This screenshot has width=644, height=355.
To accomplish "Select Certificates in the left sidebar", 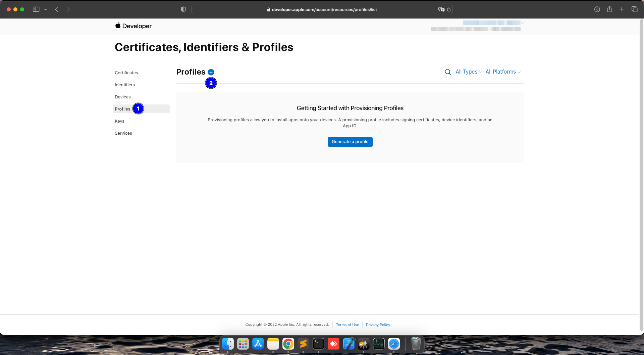I will point(126,73).
